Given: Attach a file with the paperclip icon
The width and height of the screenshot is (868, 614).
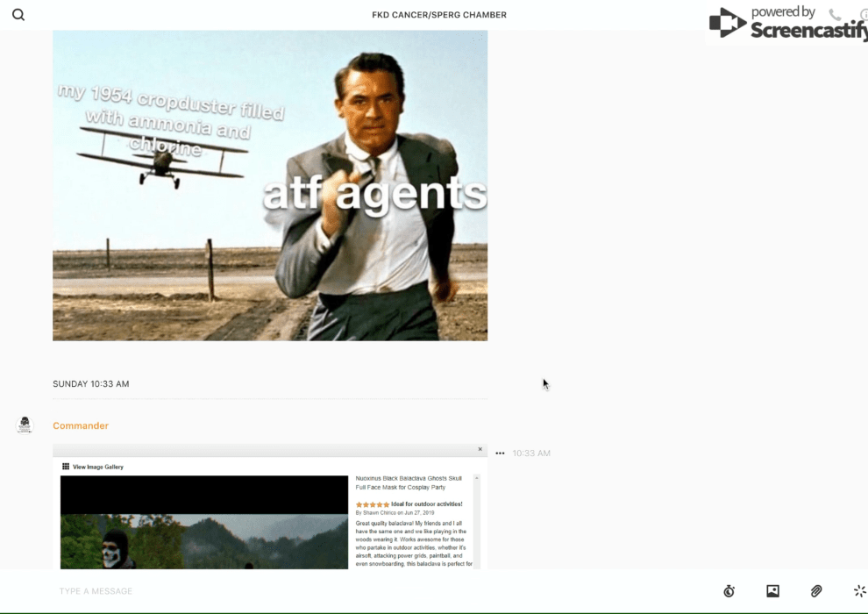Looking at the screenshot, I should tap(816, 591).
